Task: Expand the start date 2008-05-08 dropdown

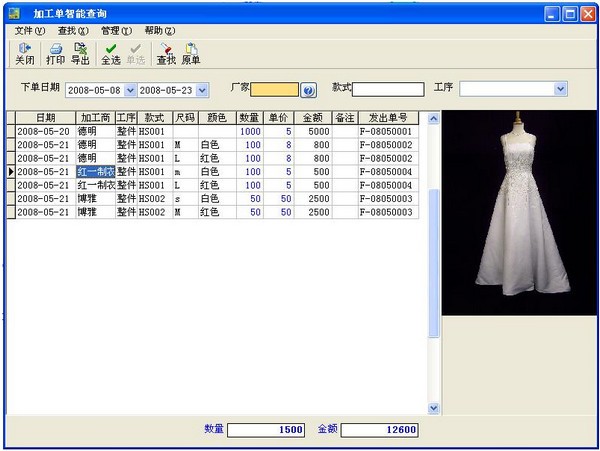Action: 129,90
